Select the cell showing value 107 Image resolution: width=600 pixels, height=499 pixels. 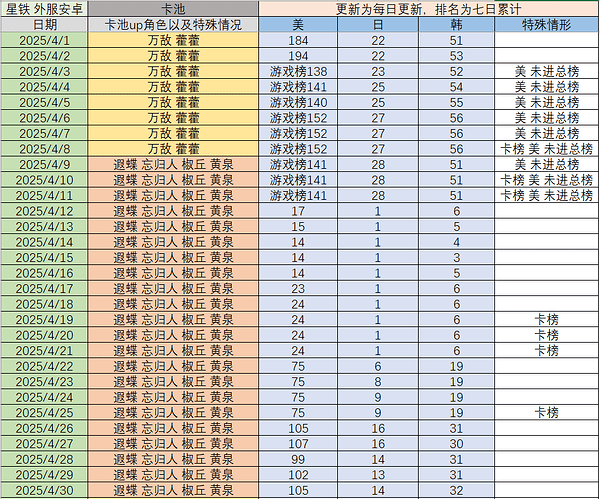coord(298,443)
